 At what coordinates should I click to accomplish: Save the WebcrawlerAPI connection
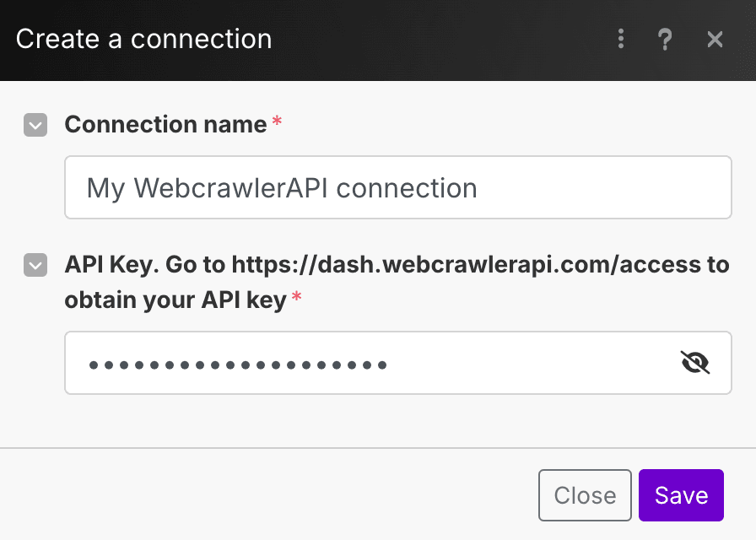(681, 495)
